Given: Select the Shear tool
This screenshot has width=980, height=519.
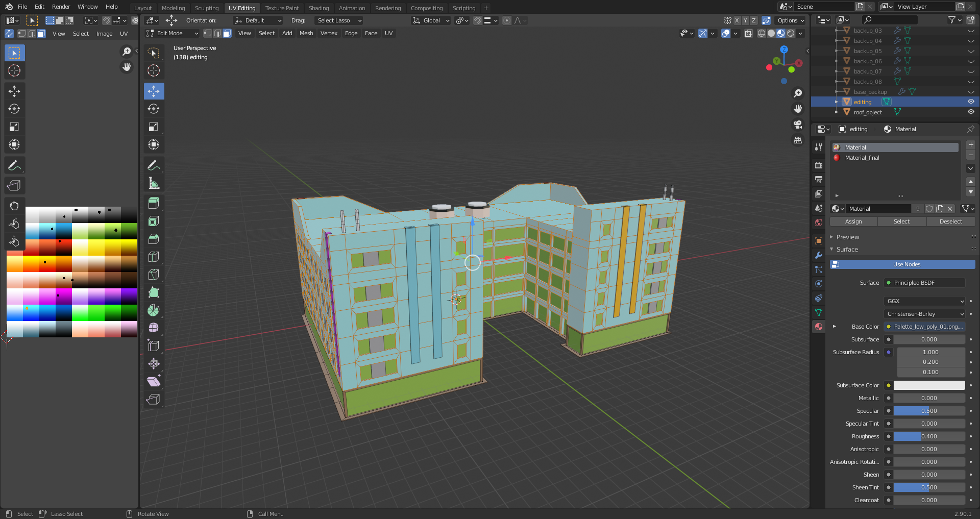Looking at the screenshot, I should tap(154, 381).
